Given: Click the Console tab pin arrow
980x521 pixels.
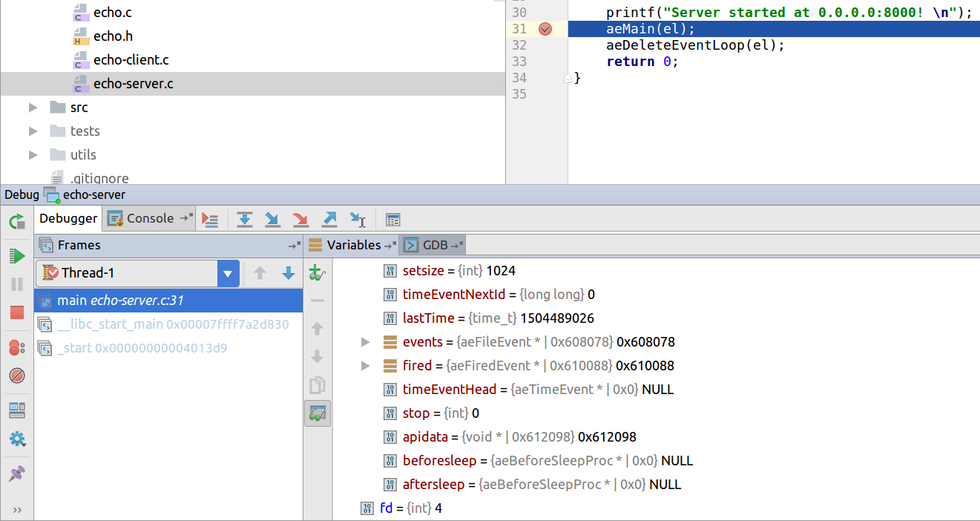Looking at the screenshot, I should point(187,218).
